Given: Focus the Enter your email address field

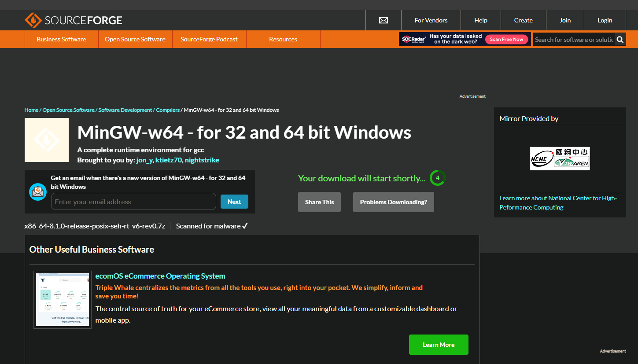Looking at the screenshot, I should 133,202.
